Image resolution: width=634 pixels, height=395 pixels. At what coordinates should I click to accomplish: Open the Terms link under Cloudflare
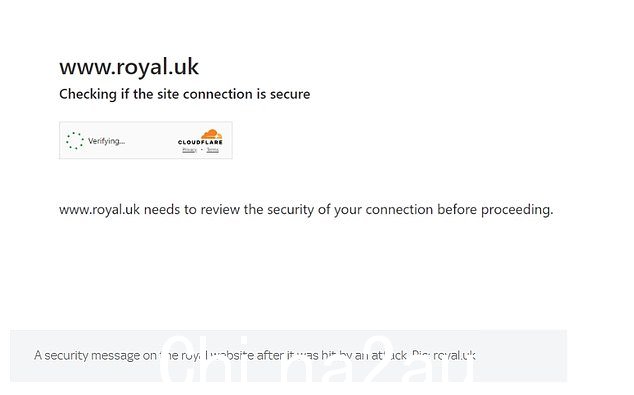tap(213, 150)
